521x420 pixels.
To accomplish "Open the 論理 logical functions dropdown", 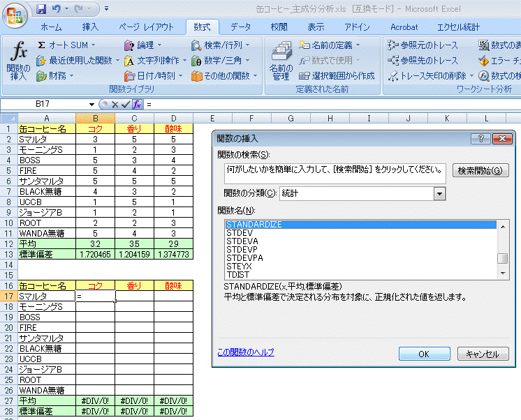I will point(144,45).
